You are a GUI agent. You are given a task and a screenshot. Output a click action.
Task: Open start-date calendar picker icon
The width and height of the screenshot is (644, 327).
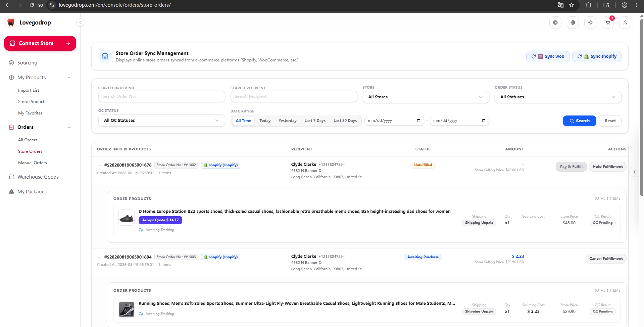(418, 121)
